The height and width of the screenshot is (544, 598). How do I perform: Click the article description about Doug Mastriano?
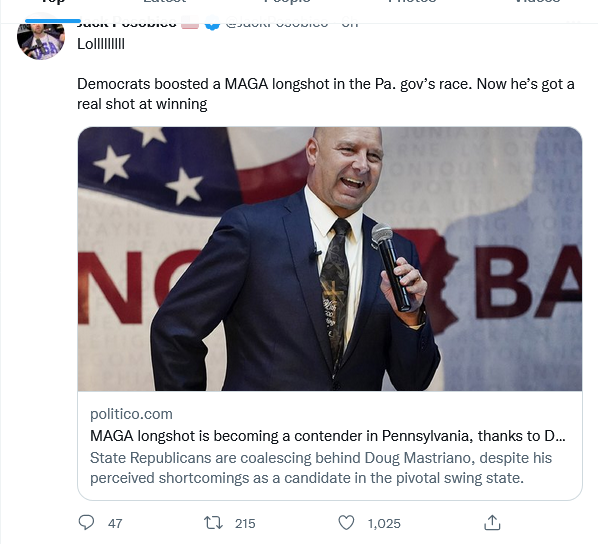click(x=321, y=468)
